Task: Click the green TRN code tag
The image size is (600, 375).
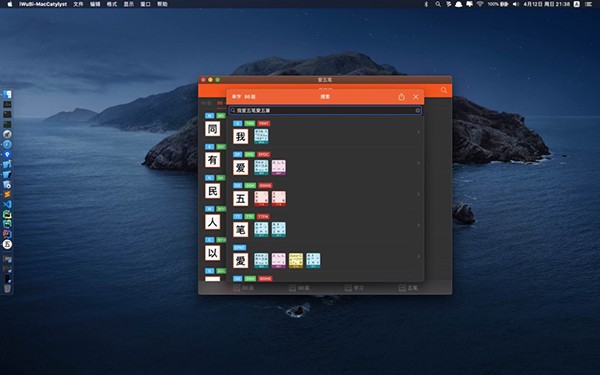Action: pyautogui.click(x=249, y=124)
